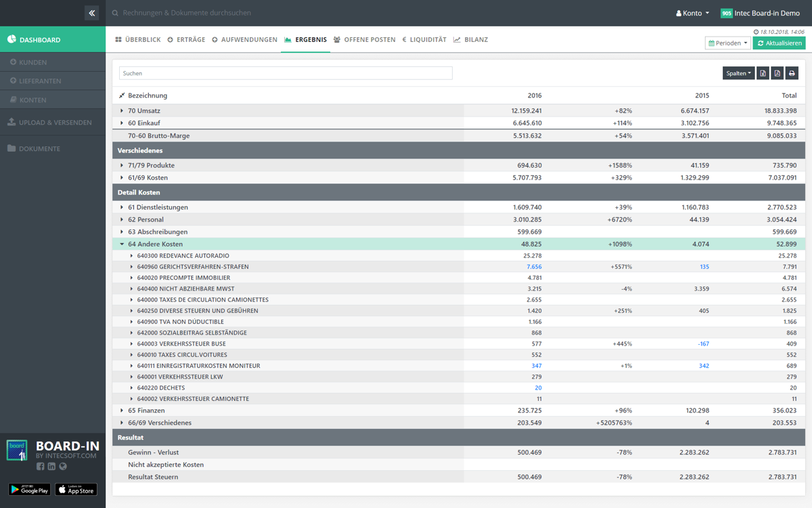812x508 pixels.
Task: Click the pin icon beside Bezeichnung
Action: [x=122, y=96]
